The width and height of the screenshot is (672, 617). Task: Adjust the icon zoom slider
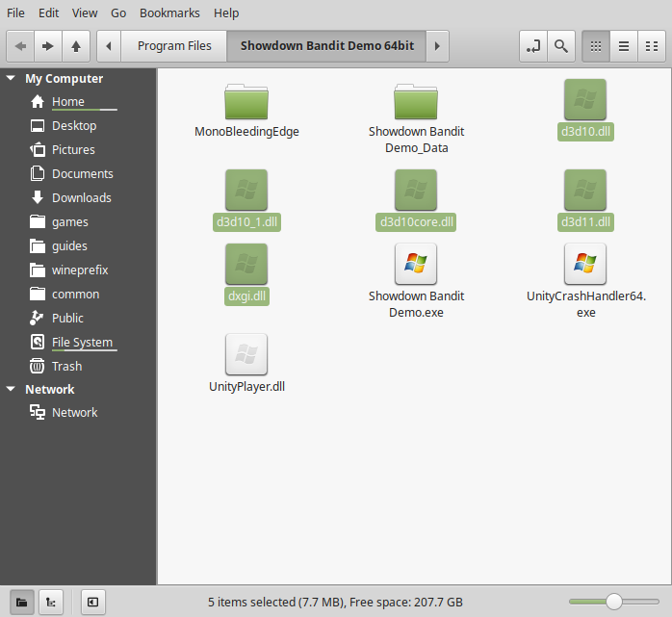[x=613, y=602]
